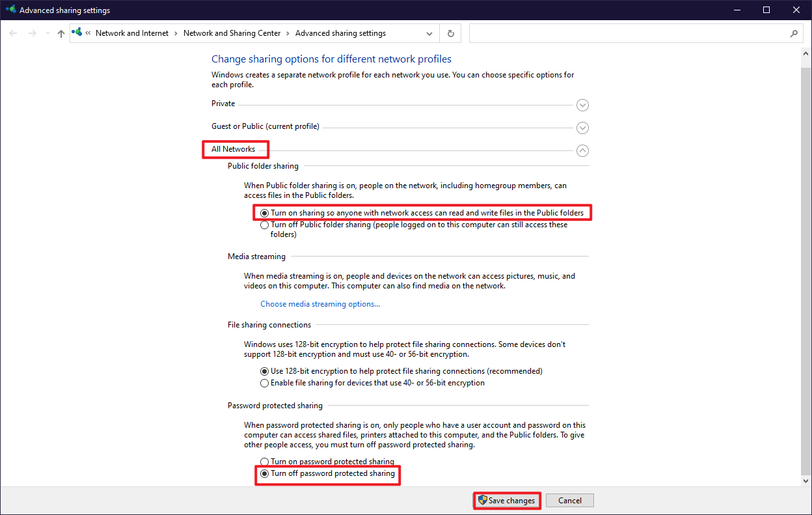
Task: Click the breadcrumb overflow chevrons
Action: [88, 33]
